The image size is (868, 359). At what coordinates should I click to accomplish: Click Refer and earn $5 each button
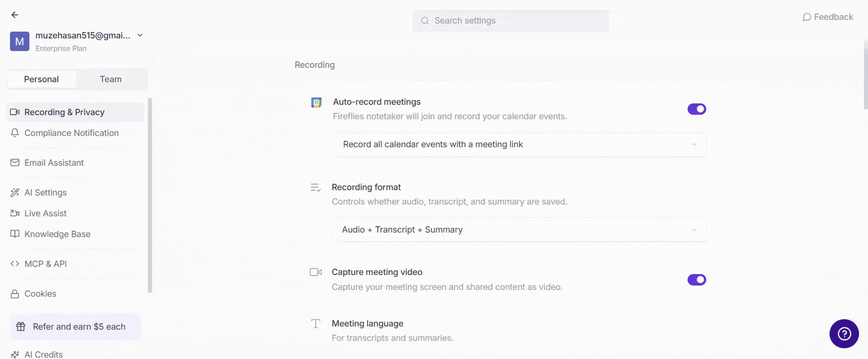tap(75, 326)
